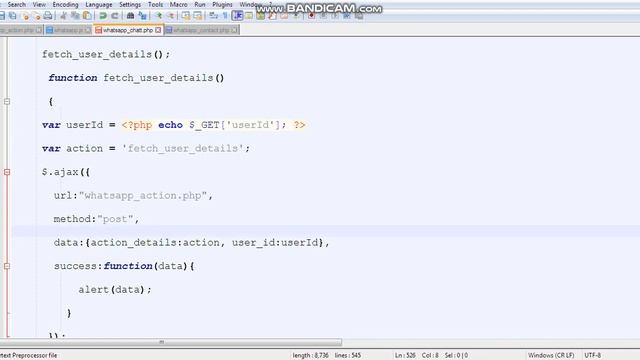Image resolution: width=640 pixels, height=360 pixels.
Task: Click the Redo arrow toolbar icon
Action: point(115,16)
